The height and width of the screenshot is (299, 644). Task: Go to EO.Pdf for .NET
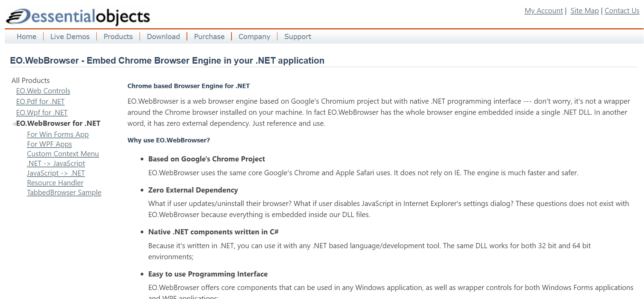(40, 102)
